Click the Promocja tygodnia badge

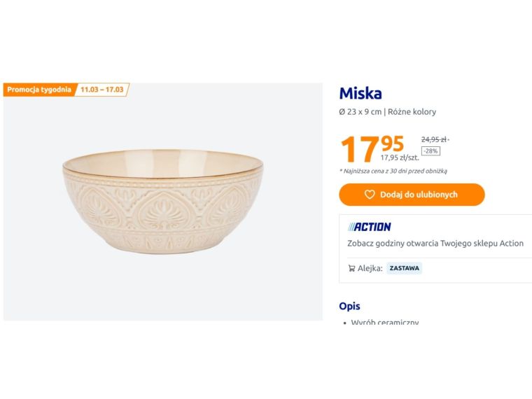[39, 90]
